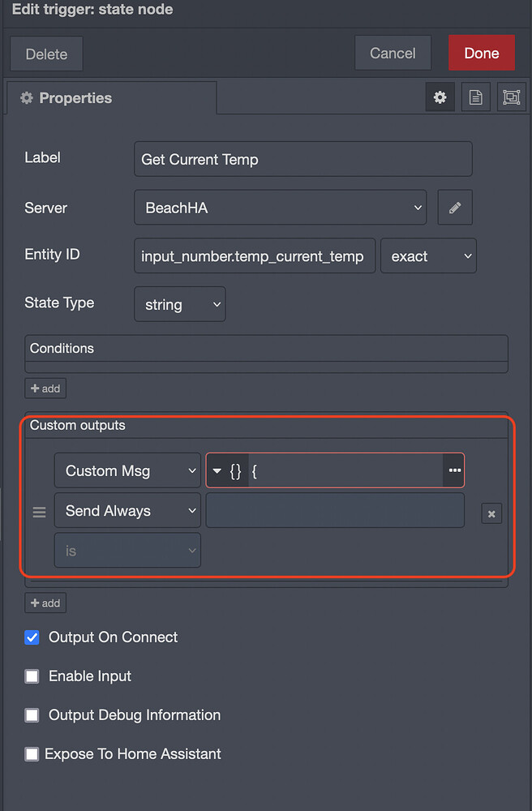Open the Send Always condition dropdown
The width and height of the screenshot is (532, 811).
(127, 511)
